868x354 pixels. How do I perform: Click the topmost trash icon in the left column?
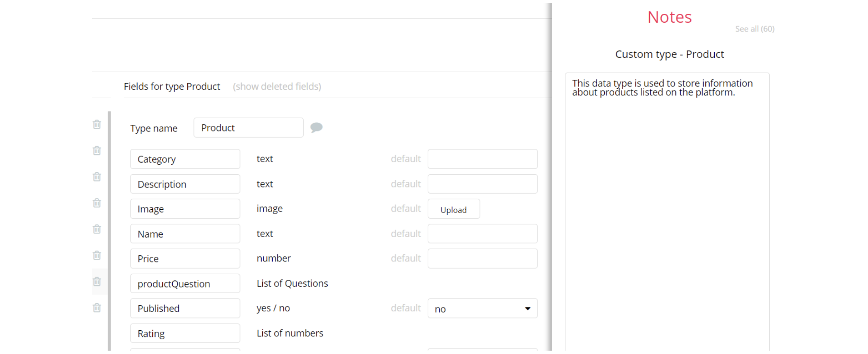pos(97,124)
